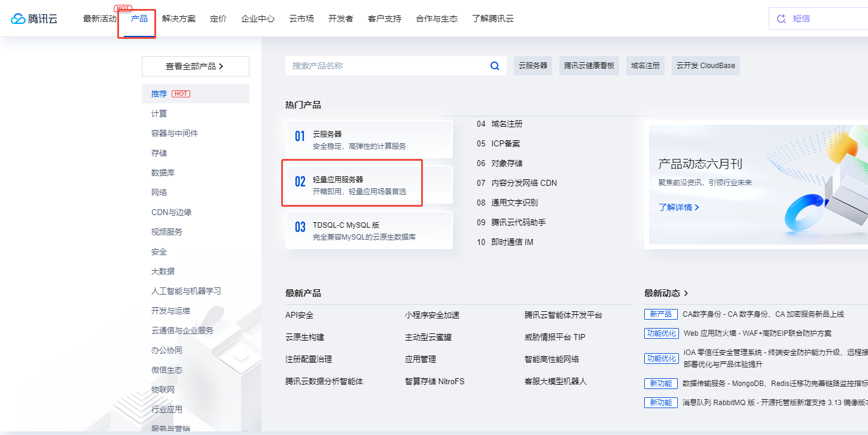Screen dimensions: 868x435
Task: Open 04 域名注册 link
Action: (x=500, y=124)
